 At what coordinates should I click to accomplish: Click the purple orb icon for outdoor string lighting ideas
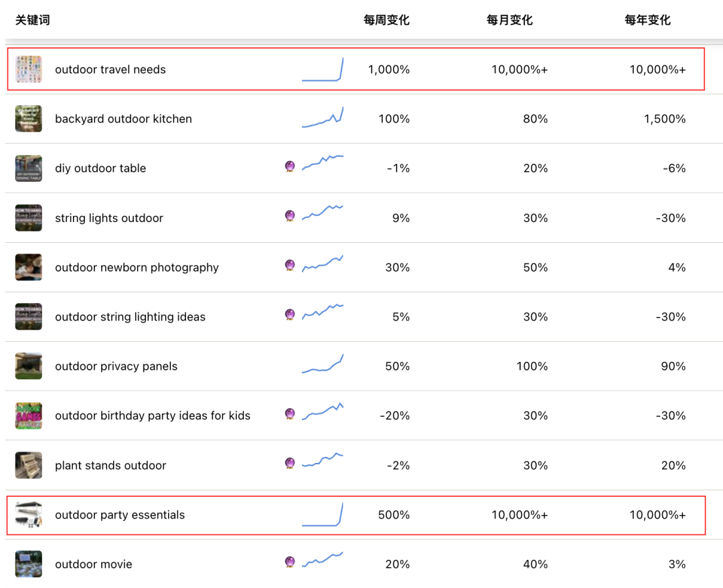[x=290, y=315]
